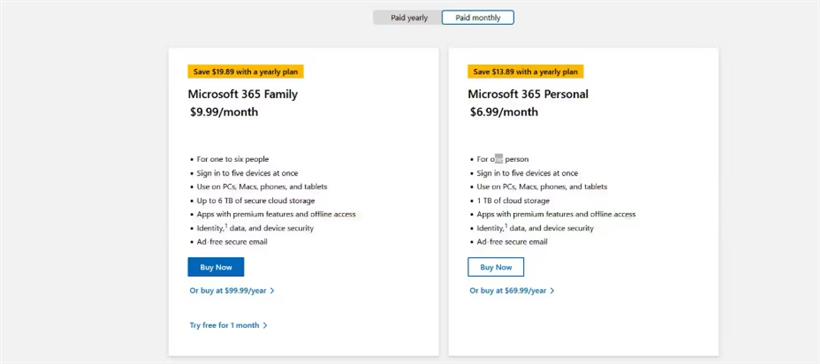
Task: Click chevron after Try free for 1 month
Action: pyautogui.click(x=265, y=325)
